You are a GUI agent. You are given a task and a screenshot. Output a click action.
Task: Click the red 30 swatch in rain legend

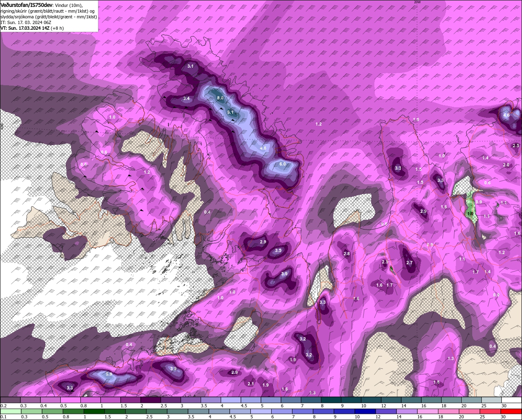[x=511, y=411]
